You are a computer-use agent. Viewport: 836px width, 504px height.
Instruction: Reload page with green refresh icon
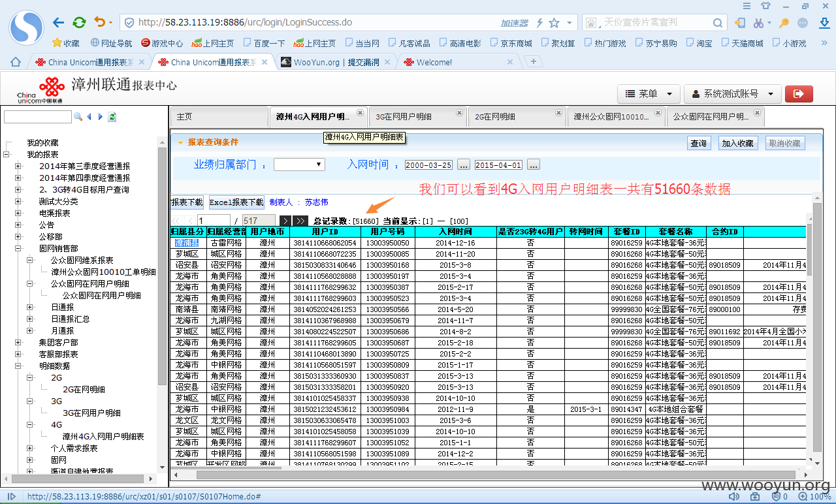click(79, 22)
